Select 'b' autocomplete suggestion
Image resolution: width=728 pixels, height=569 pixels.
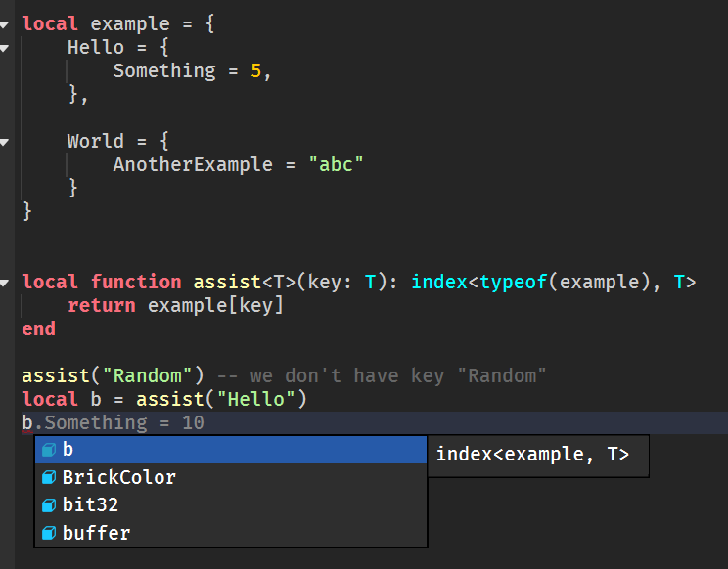(x=231, y=450)
